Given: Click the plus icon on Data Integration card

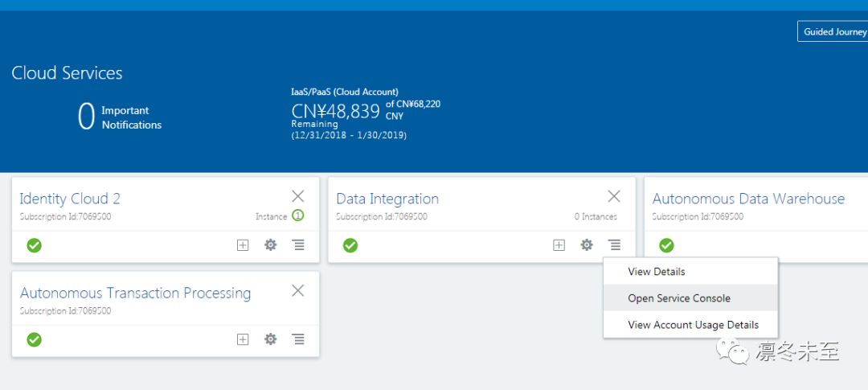Looking at the screenshot, I should pos(559,245).
